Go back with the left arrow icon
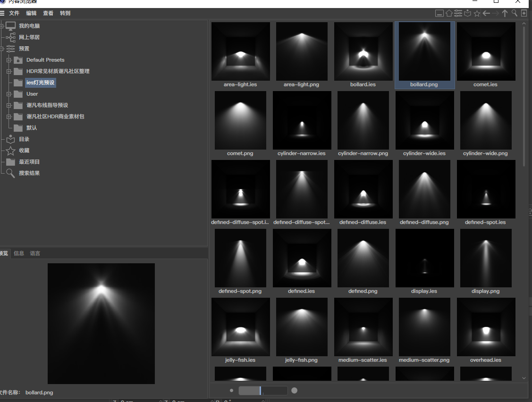 point(486,13)
